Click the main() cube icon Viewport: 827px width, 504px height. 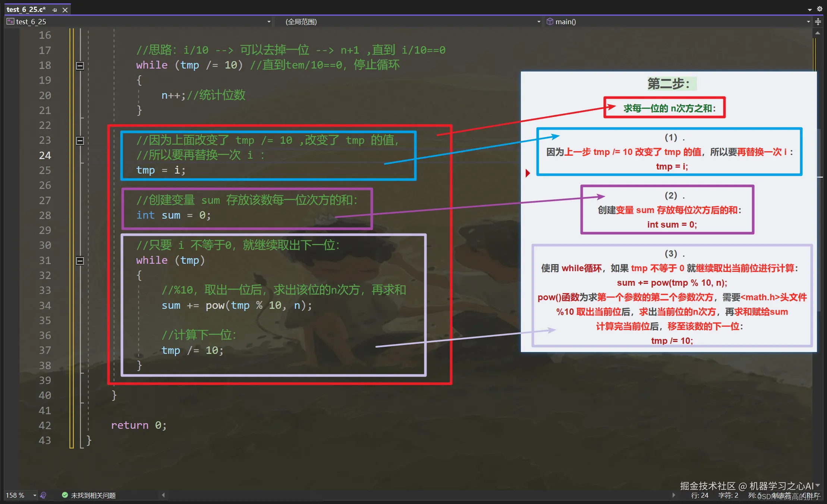click(550, 22)
